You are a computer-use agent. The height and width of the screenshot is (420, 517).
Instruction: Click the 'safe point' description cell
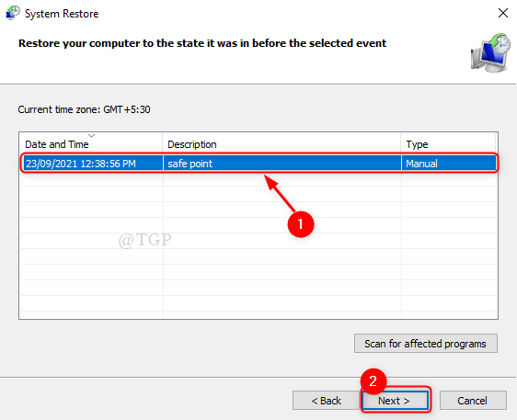(190, 164)
